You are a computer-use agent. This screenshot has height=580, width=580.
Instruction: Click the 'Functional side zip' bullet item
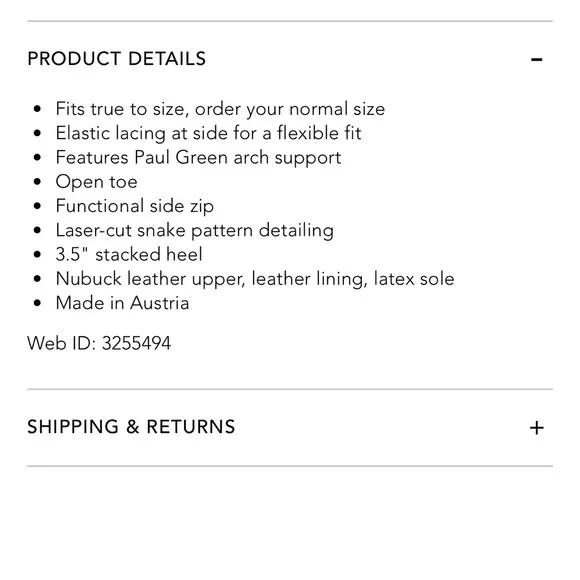tap(135, 206)
